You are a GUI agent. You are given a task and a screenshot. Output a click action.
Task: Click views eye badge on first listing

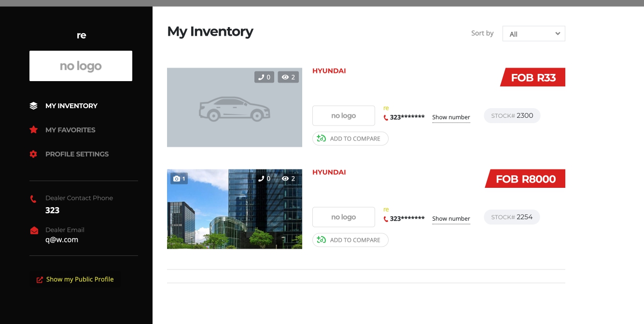pos(288,77)
